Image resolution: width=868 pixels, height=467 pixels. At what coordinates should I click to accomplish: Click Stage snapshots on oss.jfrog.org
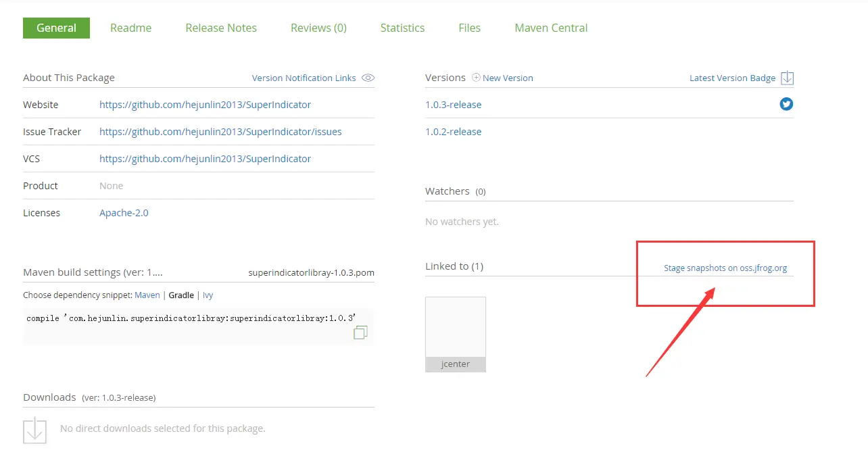(725, 268)
